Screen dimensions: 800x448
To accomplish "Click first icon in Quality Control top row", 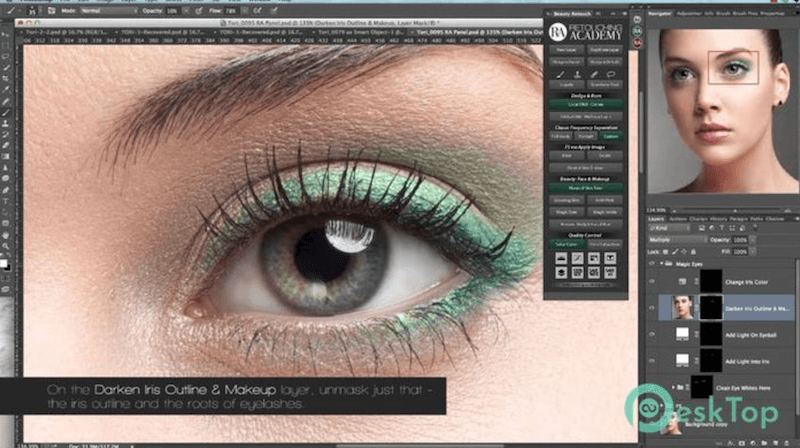I will [x=561, y=258].
